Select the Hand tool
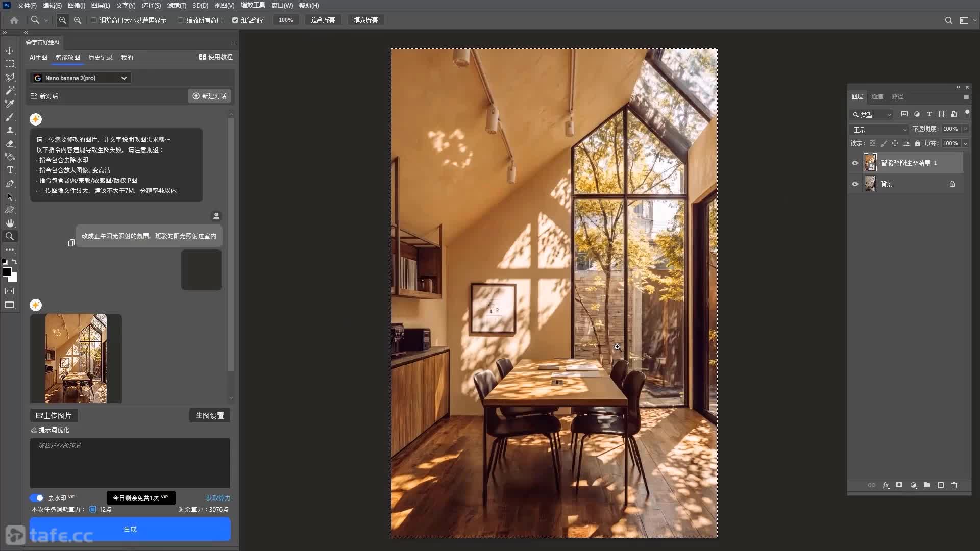The width and height of the screenshot is (980, 551). tap(10, 223)
